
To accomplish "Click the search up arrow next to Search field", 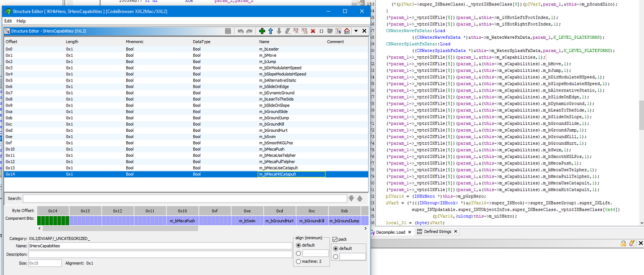I will (x=359, y=199).
